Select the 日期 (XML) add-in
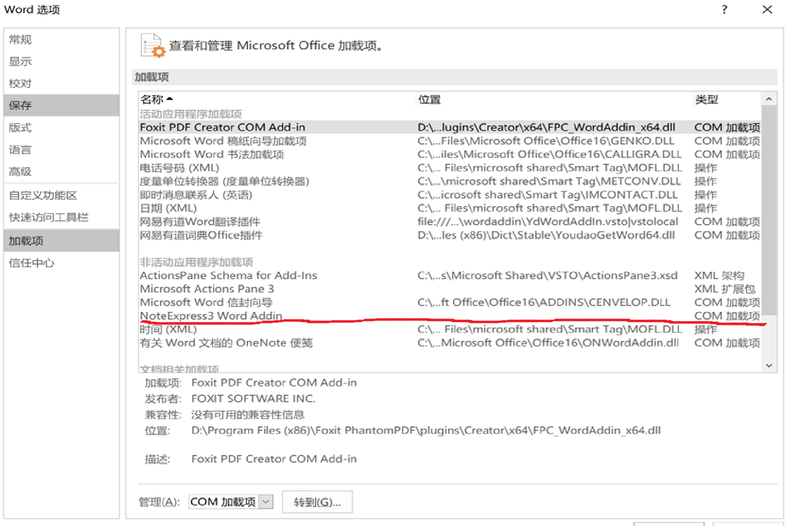 (x=449, y=208)
